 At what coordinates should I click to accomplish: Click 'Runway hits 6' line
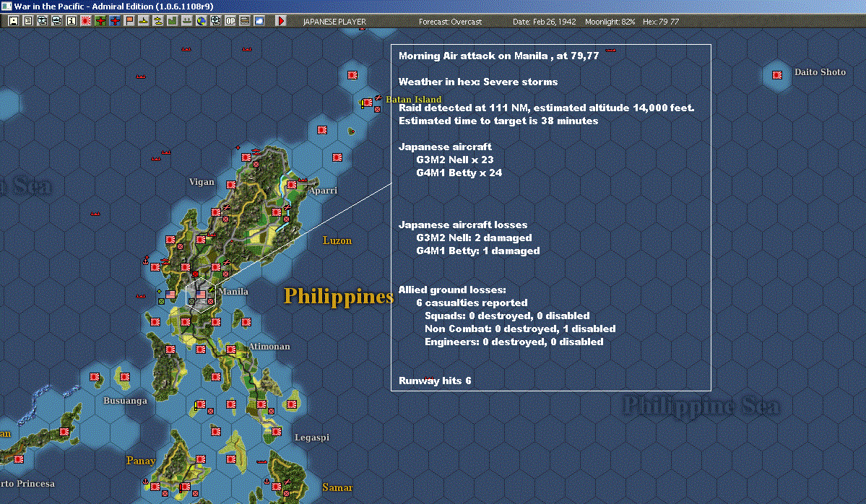tap(435, 381)
